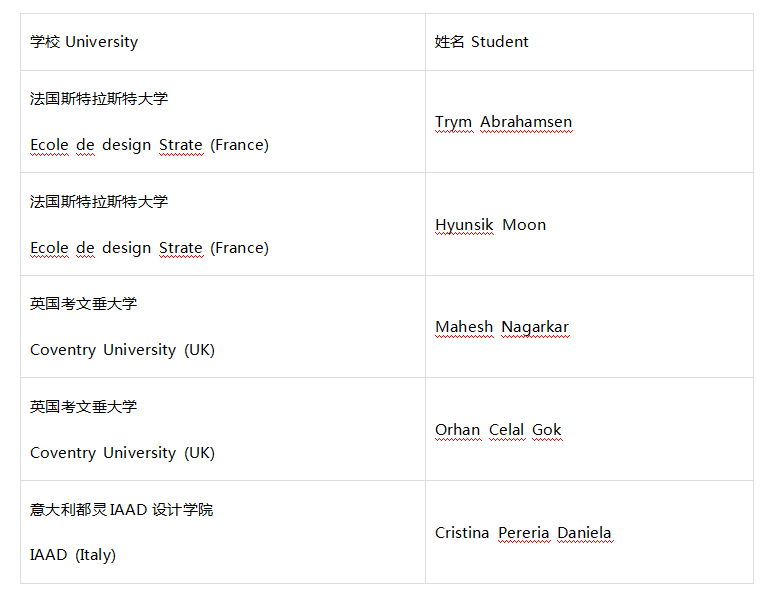Screen dimensions: 765x595
Task: Click the "姓名 Student" header cell
Action: [481, 42]
